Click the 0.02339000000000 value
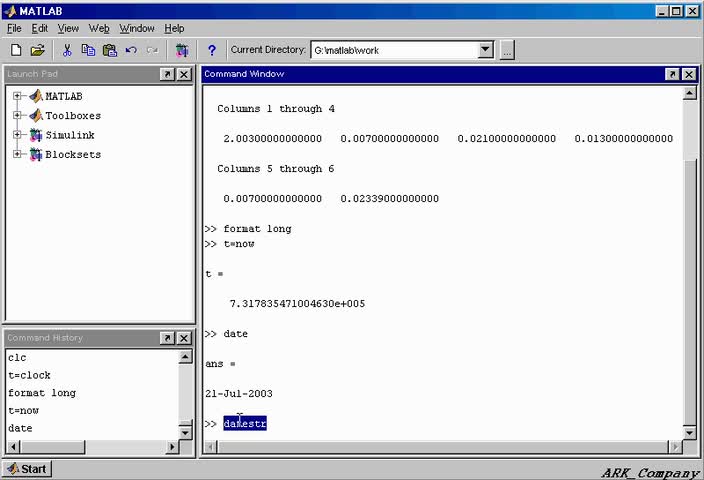Image resolution: width=704 pixels, height=480 pixels. (x=390, y=199)
